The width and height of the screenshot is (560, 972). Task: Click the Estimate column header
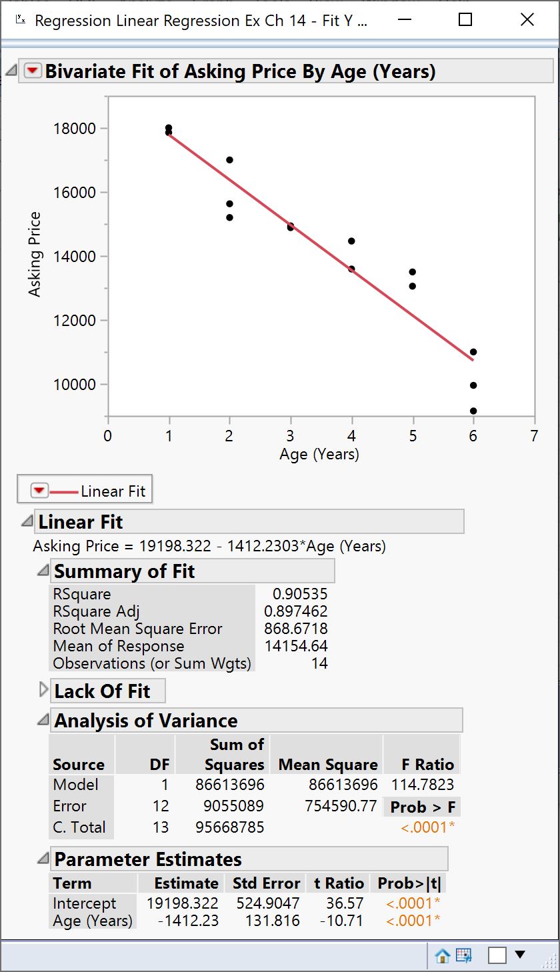186,883
